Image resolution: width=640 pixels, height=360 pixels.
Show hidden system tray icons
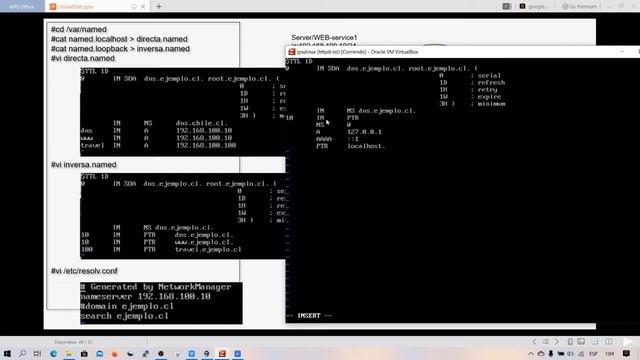pos(531,354)
